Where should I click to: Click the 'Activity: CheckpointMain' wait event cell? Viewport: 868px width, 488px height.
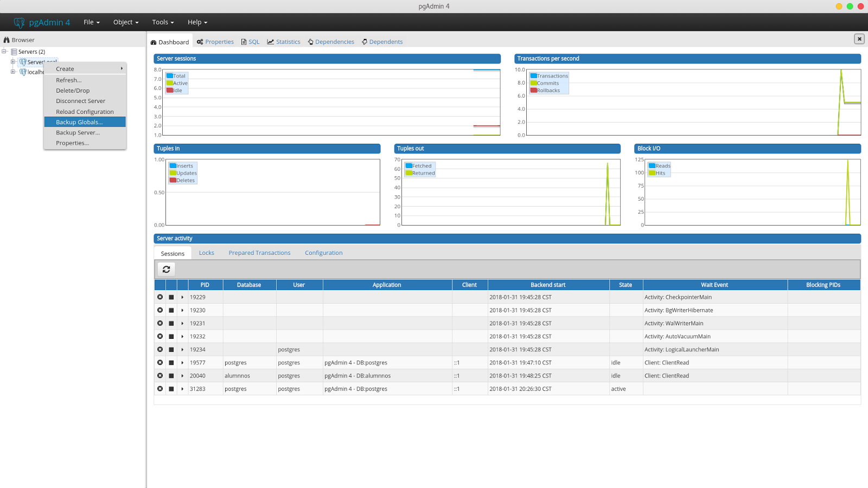715,297
